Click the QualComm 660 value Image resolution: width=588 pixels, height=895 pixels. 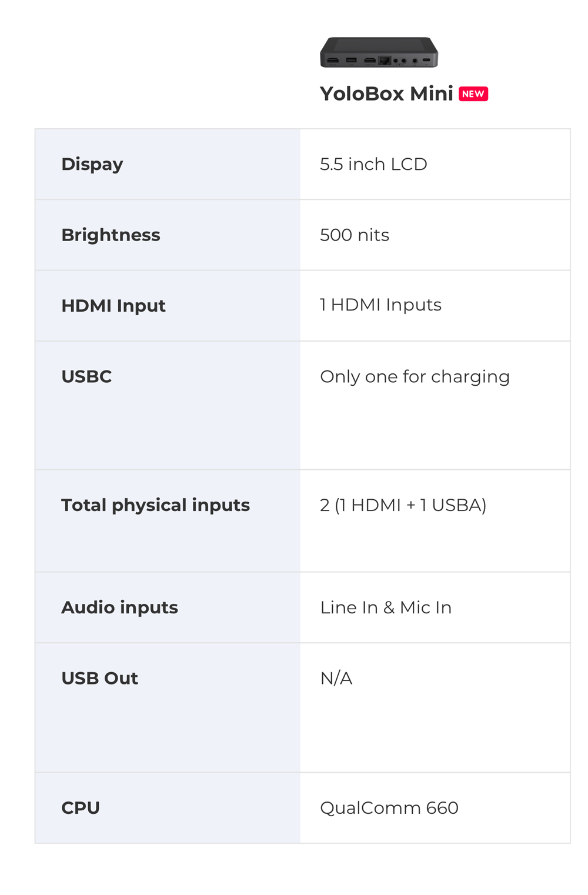pos(389,808)
